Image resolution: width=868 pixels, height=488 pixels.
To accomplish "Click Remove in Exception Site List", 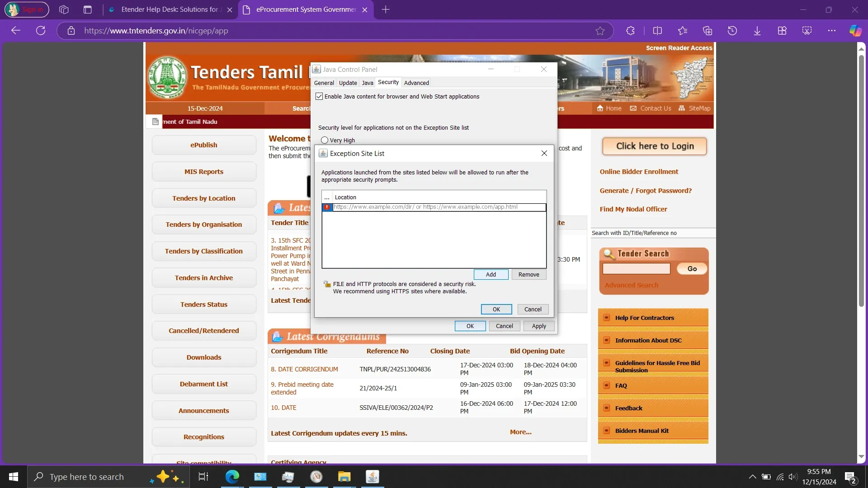I will point(529,275).
